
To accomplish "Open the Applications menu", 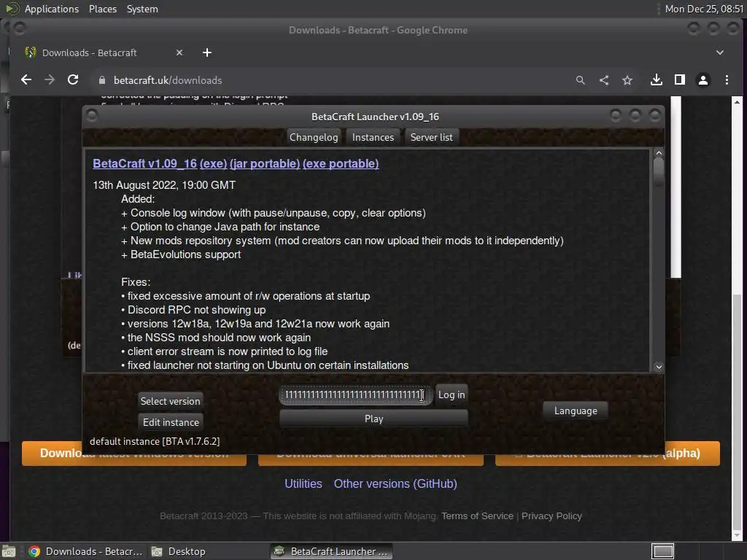I will pos(52,9).
